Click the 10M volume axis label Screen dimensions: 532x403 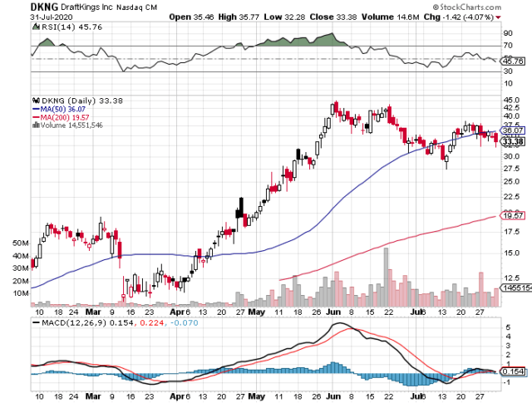20,293
